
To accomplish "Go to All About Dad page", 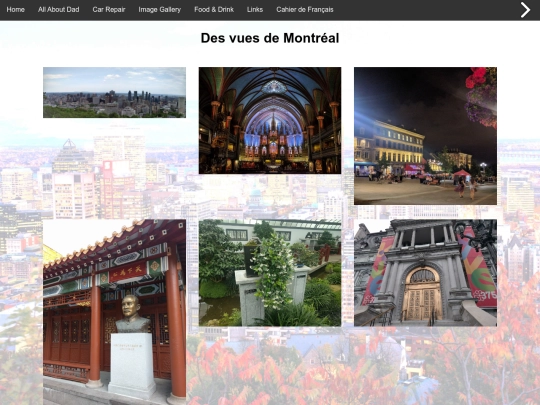I will 59,10.
